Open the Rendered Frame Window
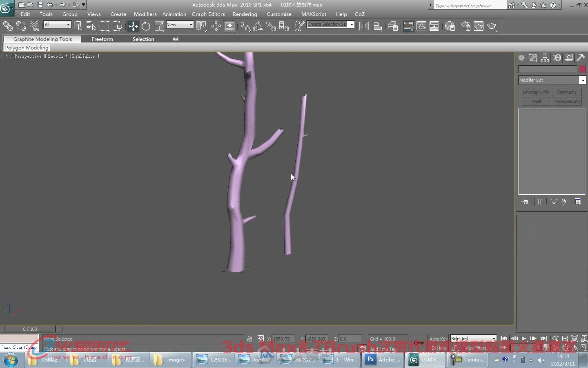The width and height of the screenshot is (588, 368). [x=479, y=26]
